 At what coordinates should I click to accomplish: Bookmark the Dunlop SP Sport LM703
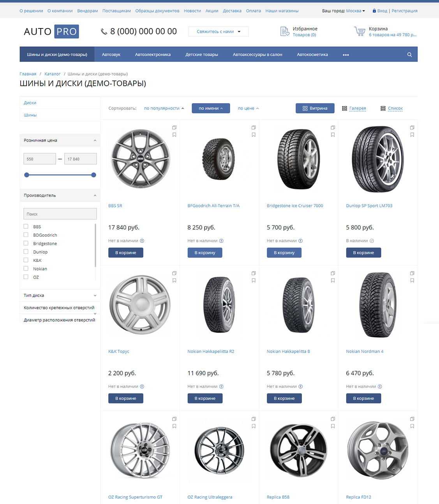[412, 135]
